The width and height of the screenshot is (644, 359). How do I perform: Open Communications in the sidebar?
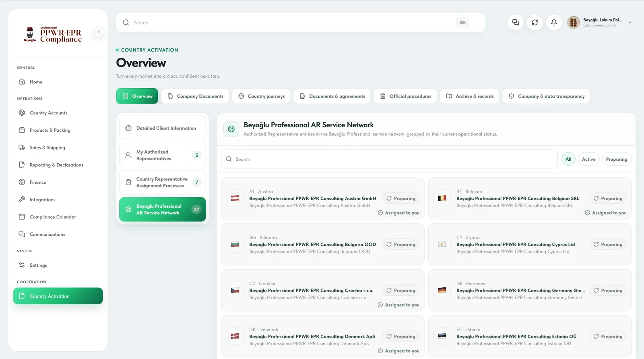(x=58, y=234)
